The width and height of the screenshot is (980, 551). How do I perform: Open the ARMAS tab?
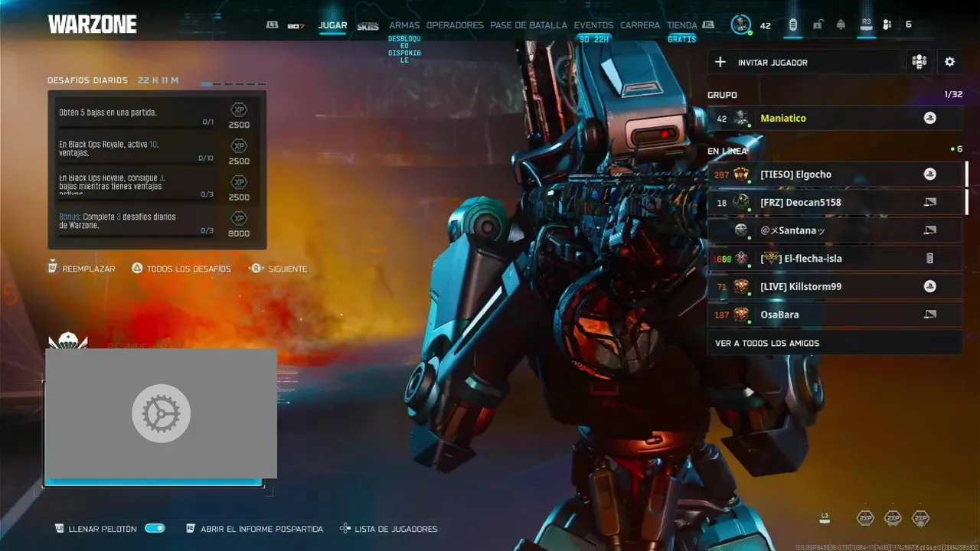(404, 25)
